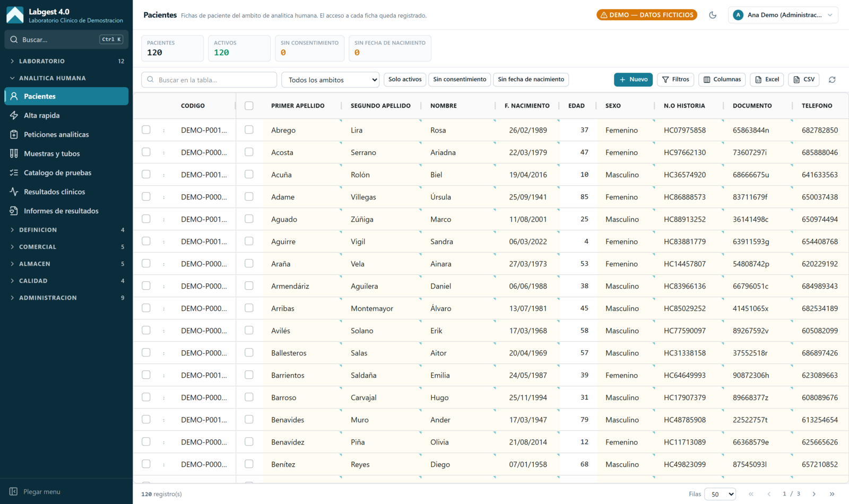Go to the next page arrow
Image resolution: width=849 pixels, height=504 pixels.
click(814, 494)
